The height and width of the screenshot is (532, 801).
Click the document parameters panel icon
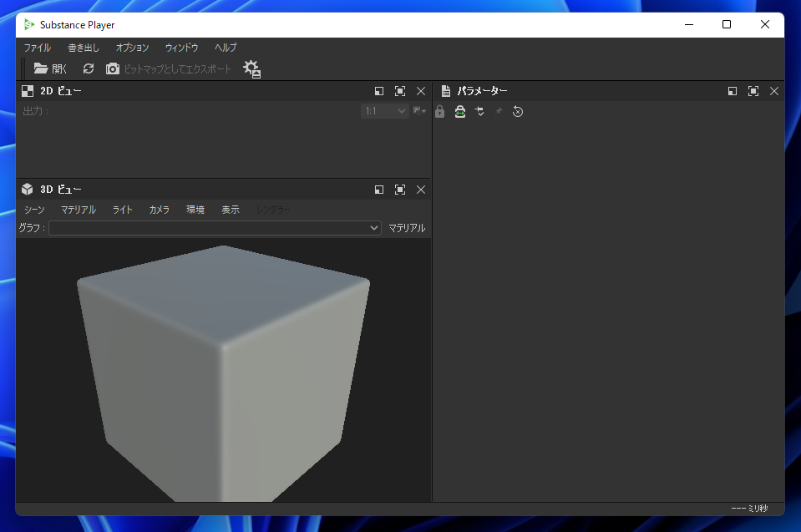point(446,91)
